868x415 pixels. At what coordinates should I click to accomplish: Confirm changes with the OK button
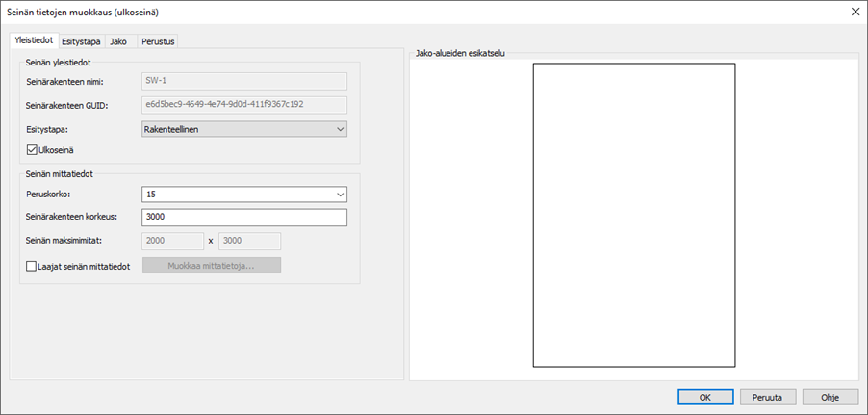point(705,397)
